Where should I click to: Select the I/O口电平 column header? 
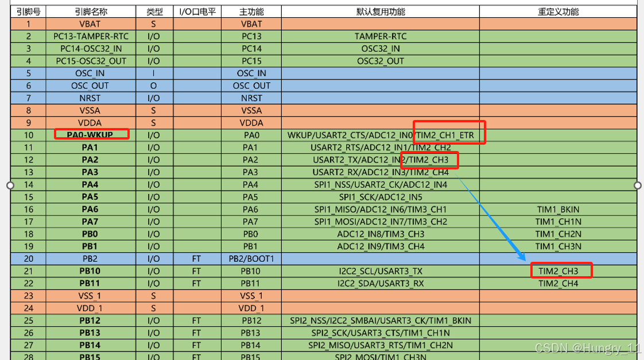(197, 11)
